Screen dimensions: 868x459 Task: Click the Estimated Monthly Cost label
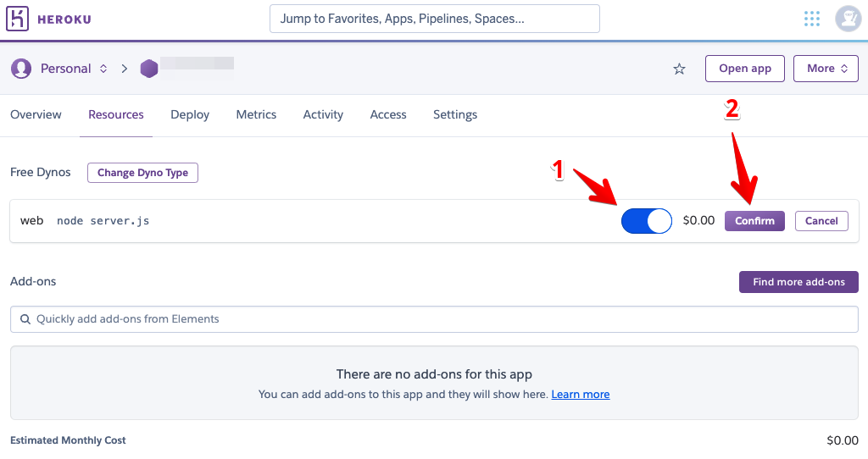pyautogui.click(x=68, y=440)
